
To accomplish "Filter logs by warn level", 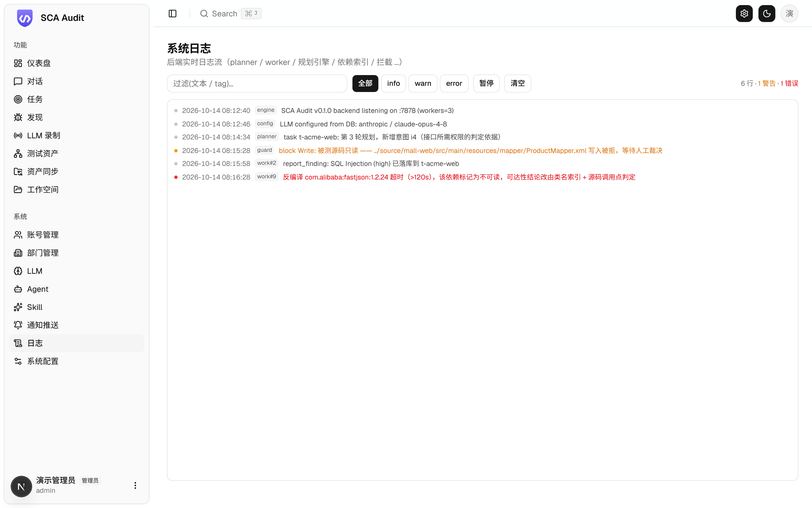I will click(x=423, y=83).
